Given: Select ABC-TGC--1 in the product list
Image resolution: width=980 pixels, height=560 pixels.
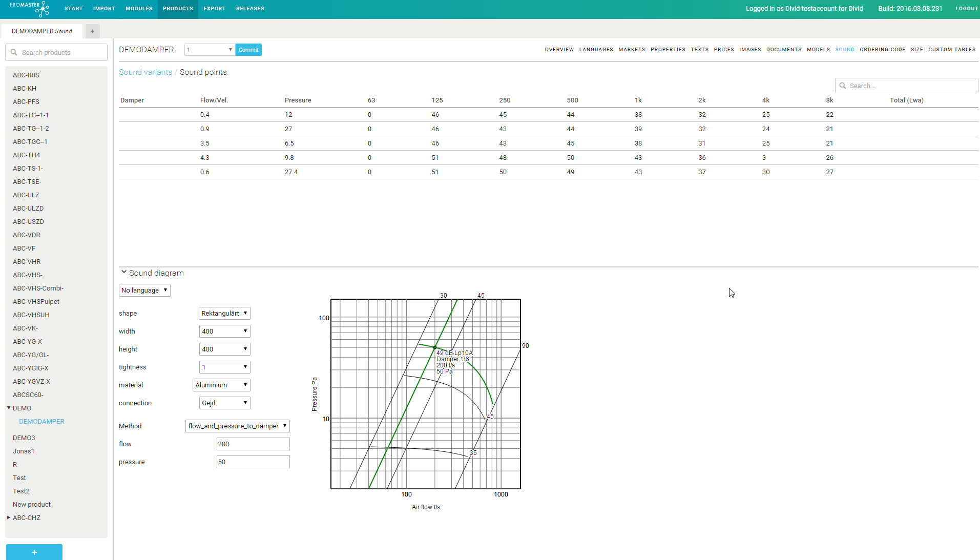Looking at the screenshot, I should click(30, 141).
